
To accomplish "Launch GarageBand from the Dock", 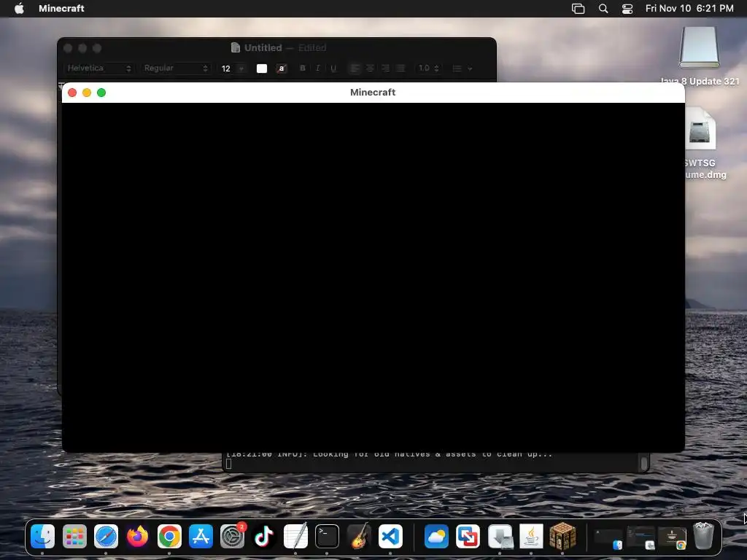I will 359,536.
